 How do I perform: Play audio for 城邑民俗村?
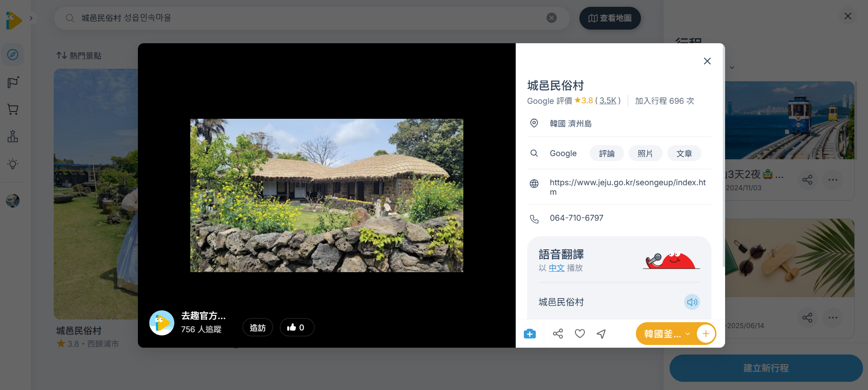[692, 302]
